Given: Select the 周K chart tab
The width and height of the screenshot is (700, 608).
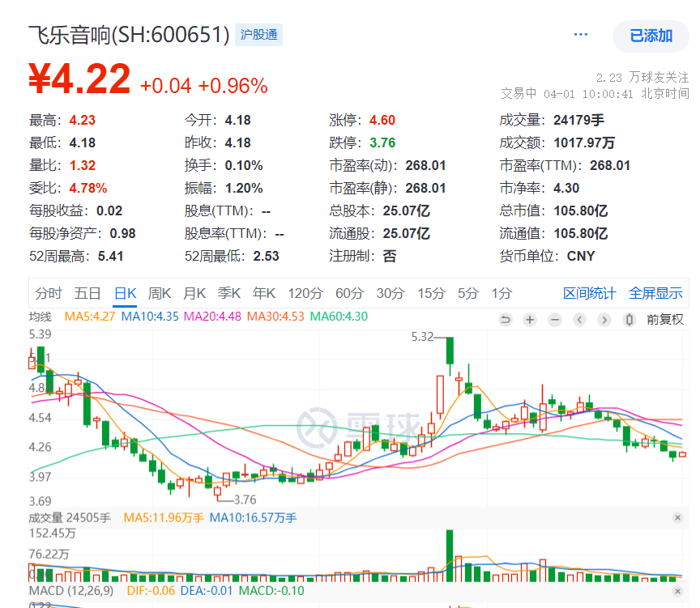Looking at the screenshot, I should coord(160,293).
